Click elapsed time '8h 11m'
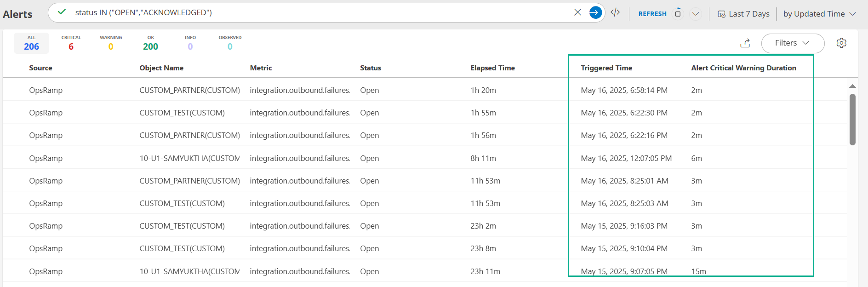868x287 pixels. click(x=483, y=158)
